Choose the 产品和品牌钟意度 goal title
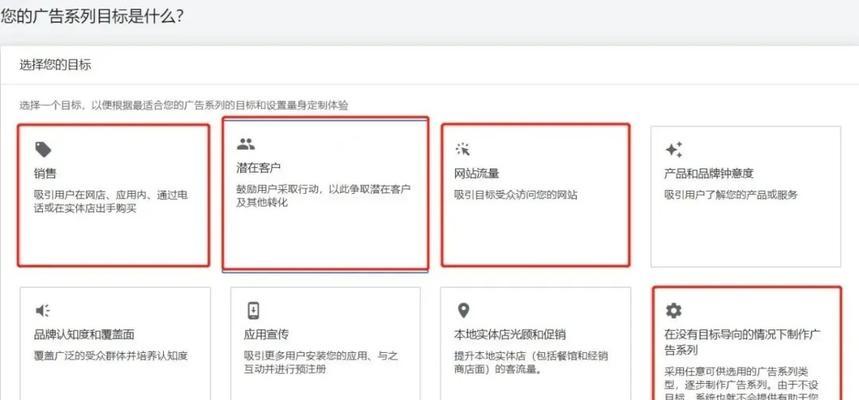Screen dimensions: 859x400 (709, 174)
